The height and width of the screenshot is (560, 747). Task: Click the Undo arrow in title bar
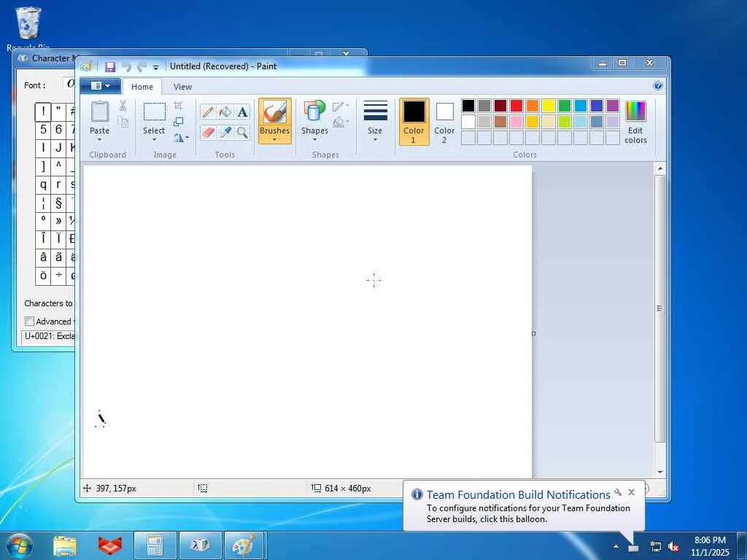coord(126,66)
